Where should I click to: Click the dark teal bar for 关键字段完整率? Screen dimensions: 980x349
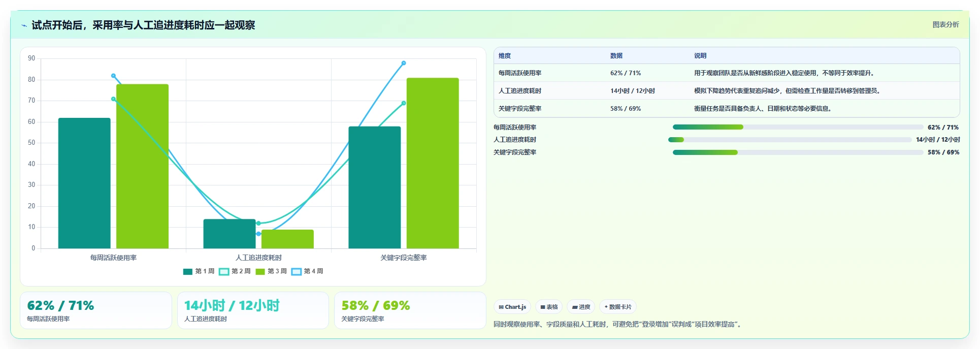pos(375,187)
